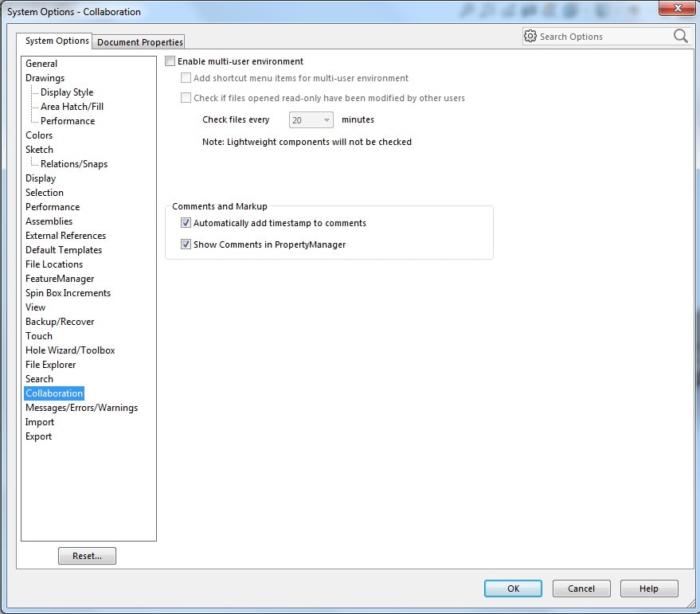This screenshot has height=614, width=700.
Task: Toggle Add shortcut menu items checkbox
Action: point(186,78)
